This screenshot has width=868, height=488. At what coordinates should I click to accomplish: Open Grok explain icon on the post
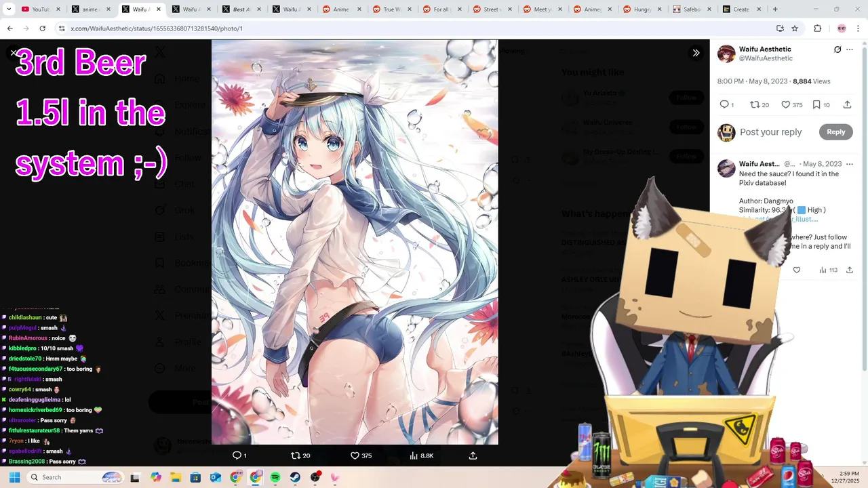coord(837,49)
